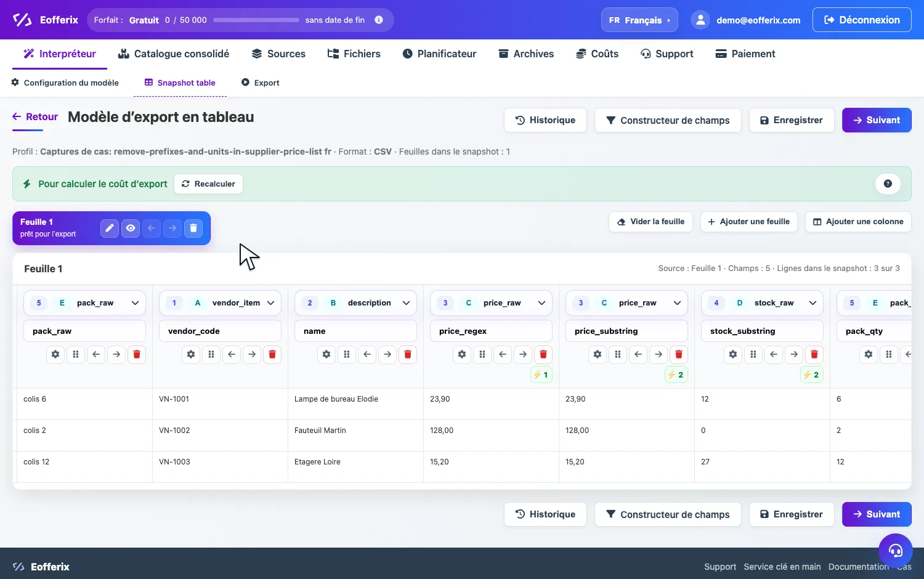924x579 pixels.
Task: Delete the price_regex column
Action: point(543,354)
